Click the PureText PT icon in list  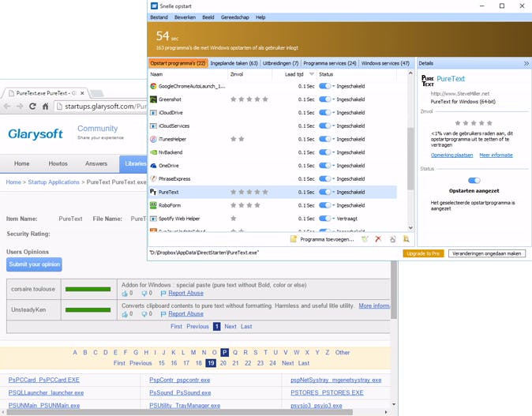point(153,192)
